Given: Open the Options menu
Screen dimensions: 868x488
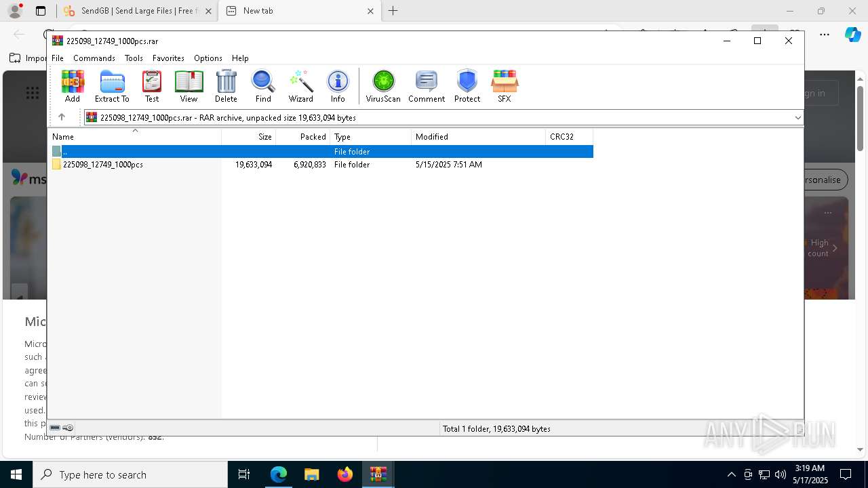Looking at the screenshot, I should pyautogui.click(x=208, y=58).
